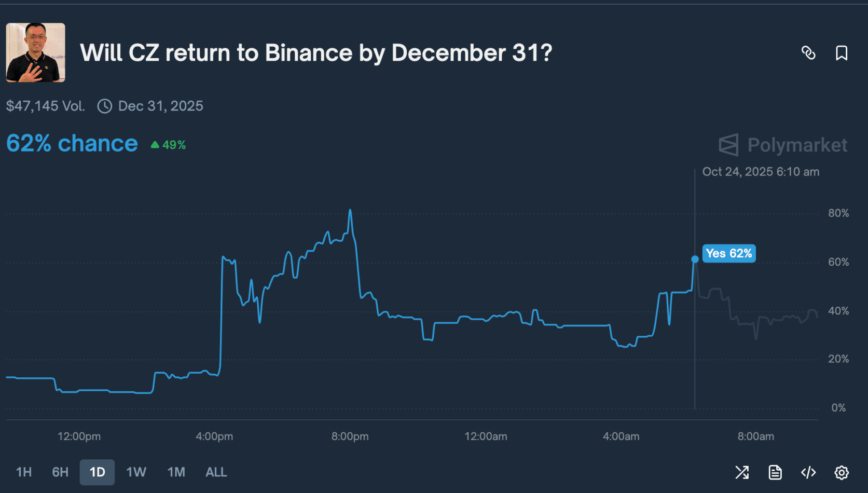868x493 pixels.
Task: Click the clock icon beside end date
Action: point(105,106)
